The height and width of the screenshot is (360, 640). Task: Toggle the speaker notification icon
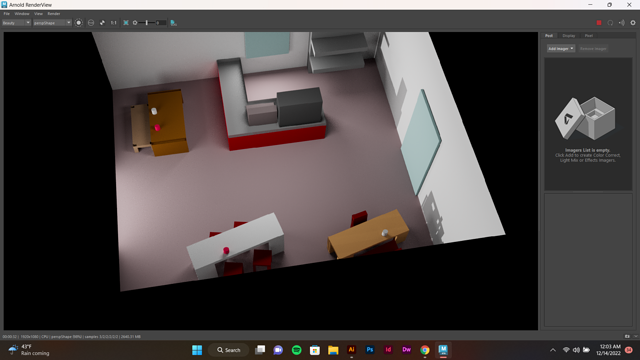[622, 23]
